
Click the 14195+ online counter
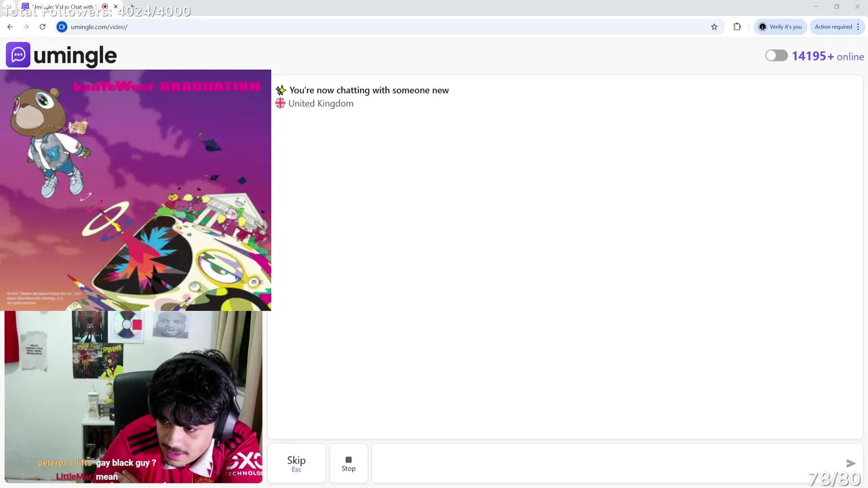pos(828,56)
